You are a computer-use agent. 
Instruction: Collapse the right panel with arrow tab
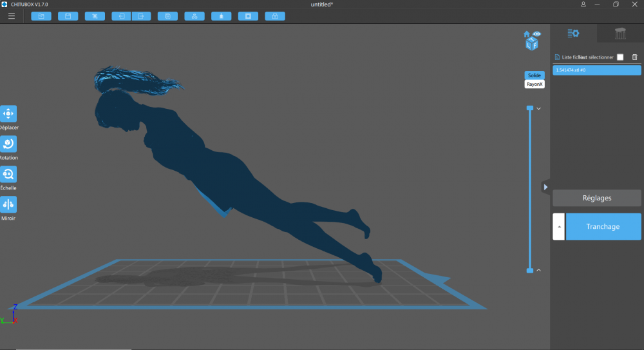point(545,187)
